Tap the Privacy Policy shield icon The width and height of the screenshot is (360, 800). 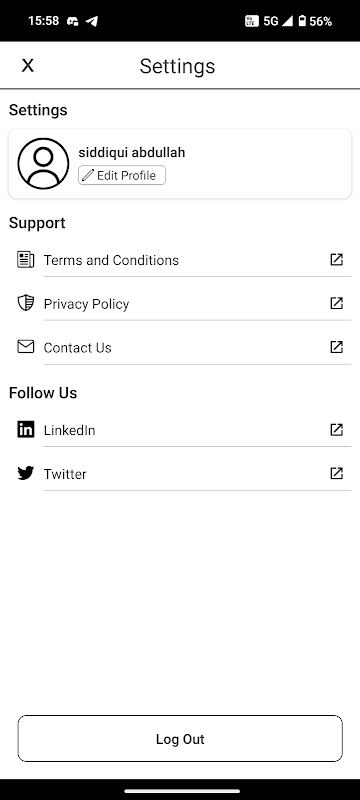coord(25,303)
